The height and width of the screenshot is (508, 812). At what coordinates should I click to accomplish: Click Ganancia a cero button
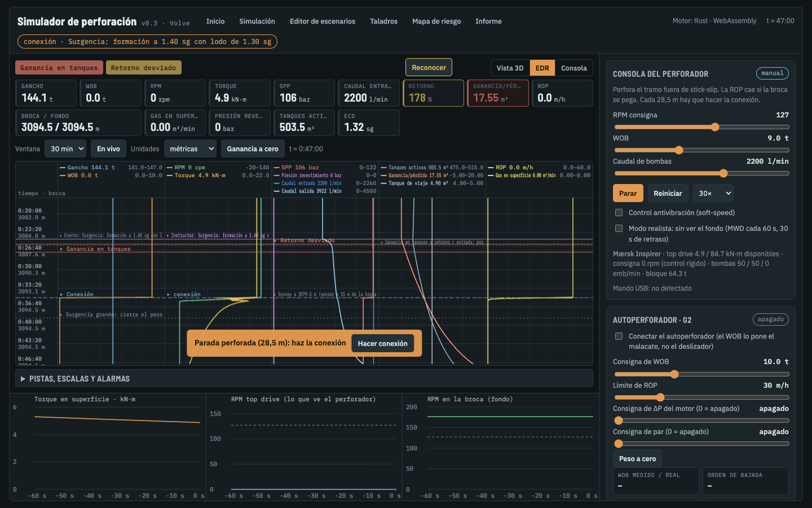coord(253,149)
